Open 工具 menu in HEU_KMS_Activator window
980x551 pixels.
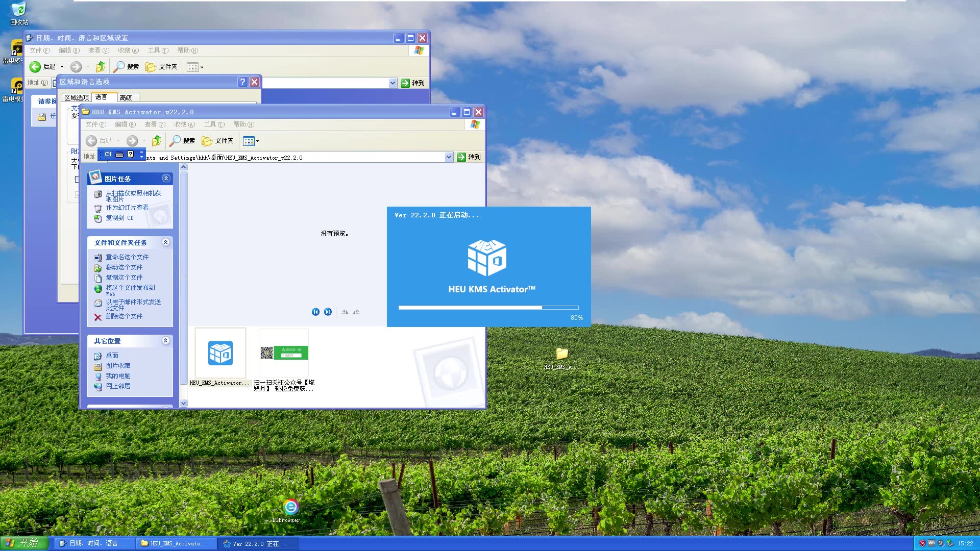pos(214,124)
